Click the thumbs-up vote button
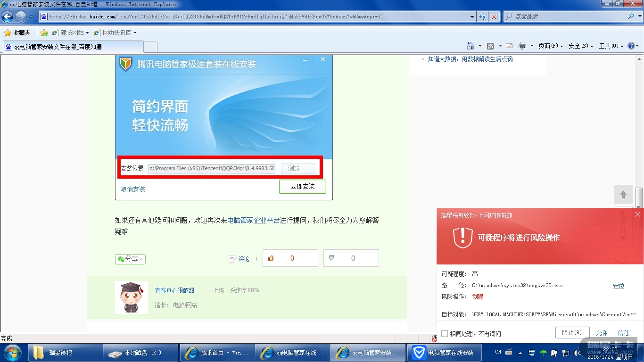This screenshot has width=644, height=362. point(290,258)
